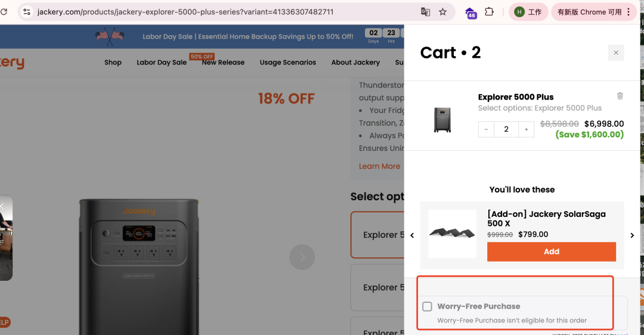Click Explorer 5000 Plus cart item title
Screen dimensions: 644x335
point(515,97)
